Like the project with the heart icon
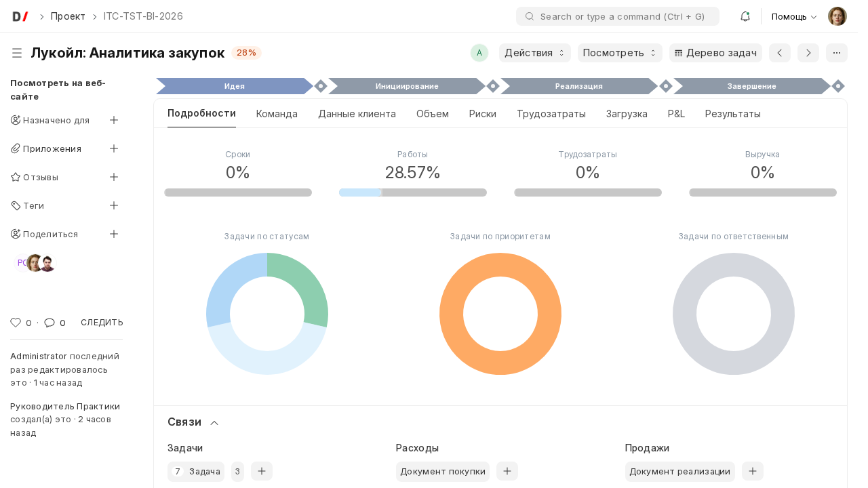 (x=16, y=323)
